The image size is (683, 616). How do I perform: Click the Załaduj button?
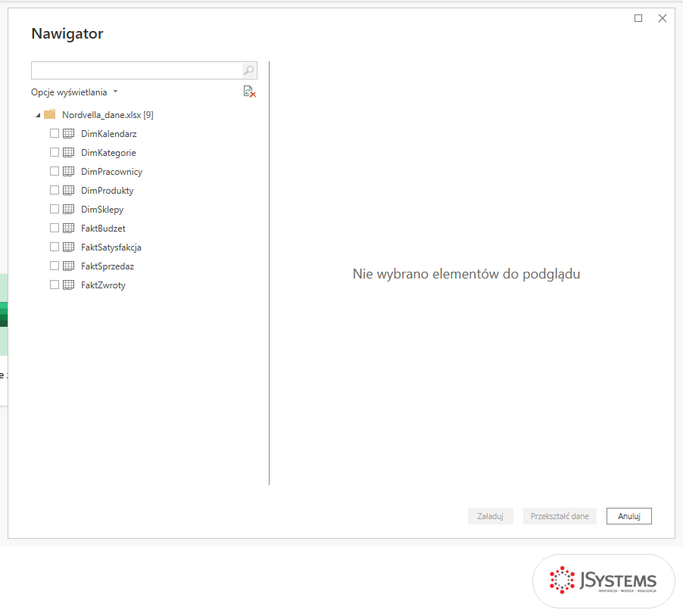tap(491, 516)
